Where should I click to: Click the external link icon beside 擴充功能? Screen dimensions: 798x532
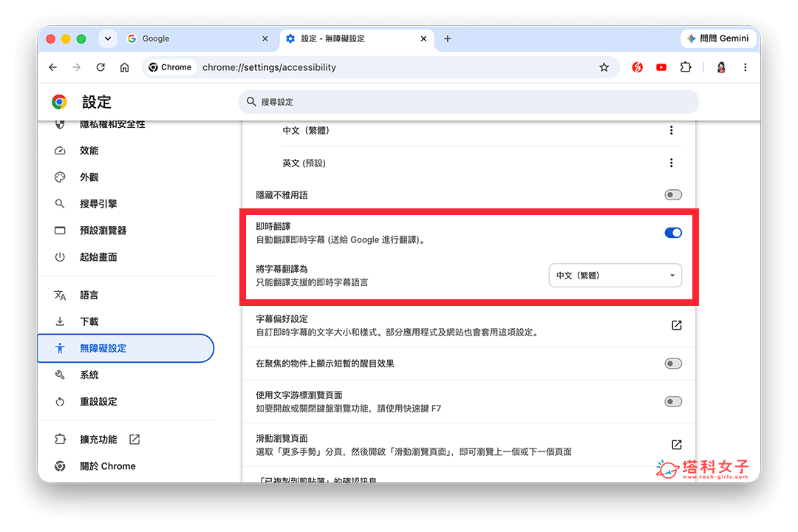coord(134,440)
